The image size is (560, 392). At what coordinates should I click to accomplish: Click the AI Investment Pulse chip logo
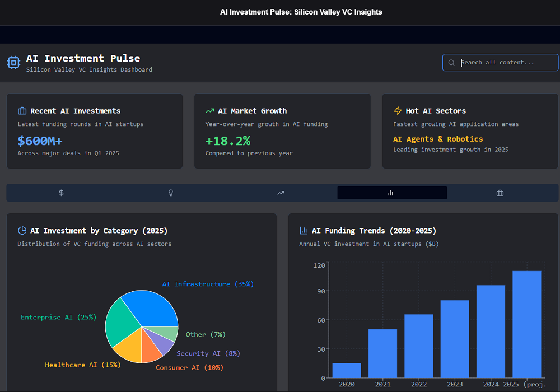[13, 63]
